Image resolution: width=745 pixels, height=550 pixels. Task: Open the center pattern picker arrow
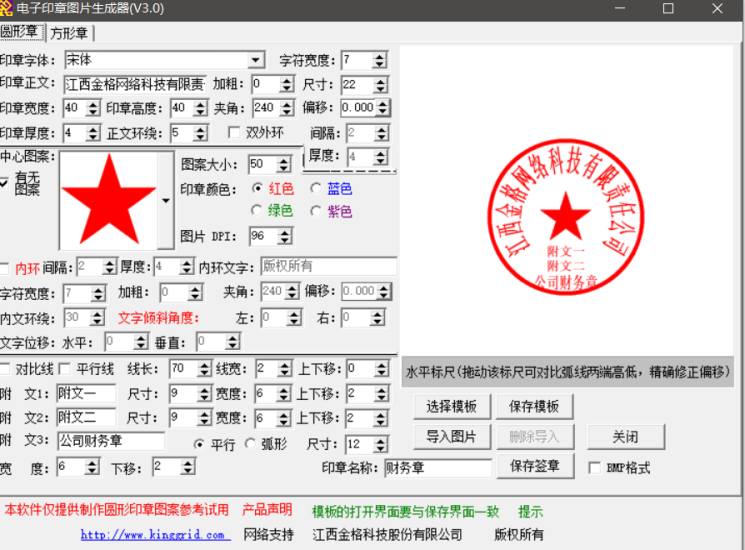pyautogui.click(x=165, y=200)
